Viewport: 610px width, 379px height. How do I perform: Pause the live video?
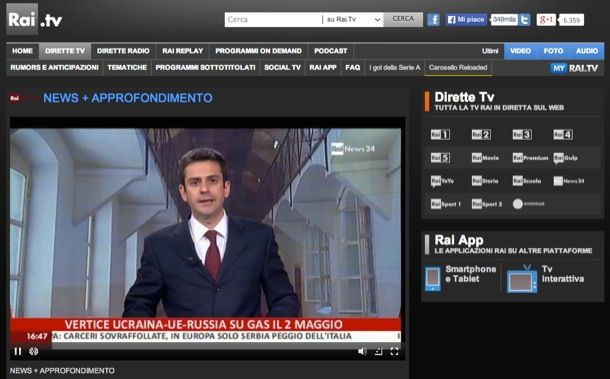18,351
